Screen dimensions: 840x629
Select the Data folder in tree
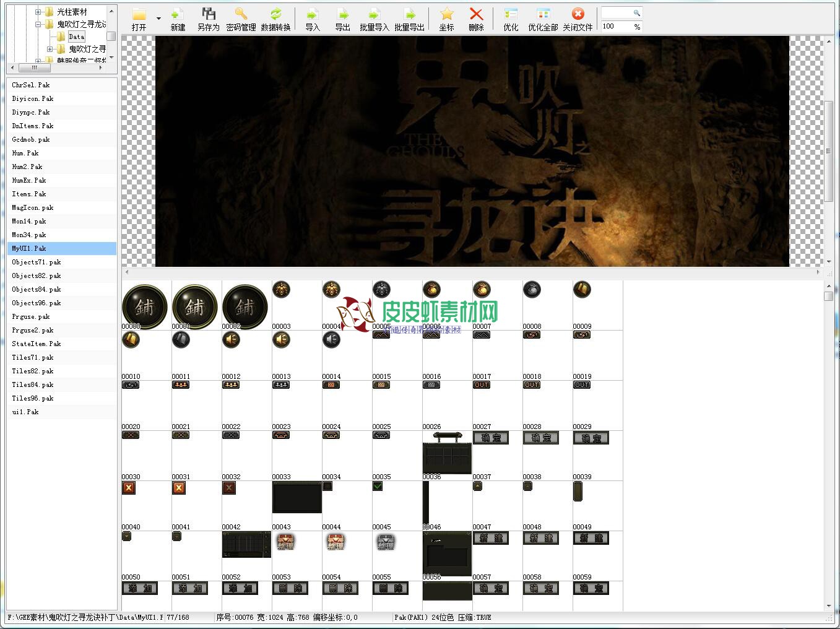click(76, 37)
